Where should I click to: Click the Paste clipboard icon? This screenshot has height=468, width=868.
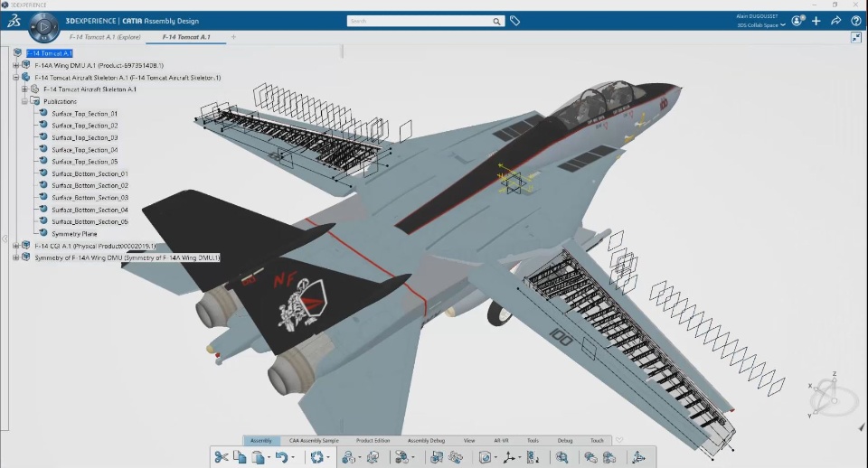coord(258,457)
